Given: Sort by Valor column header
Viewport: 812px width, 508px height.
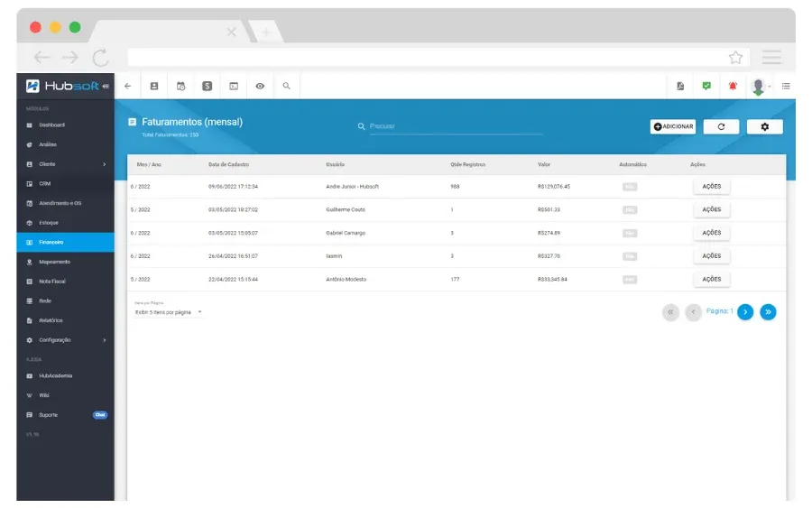Looking at the screenshot, I should [x=544, y=165].
